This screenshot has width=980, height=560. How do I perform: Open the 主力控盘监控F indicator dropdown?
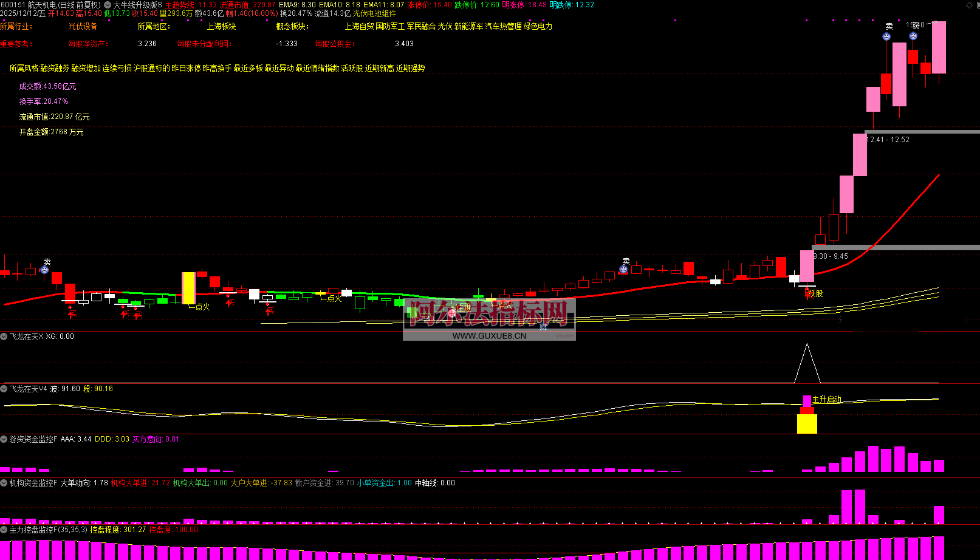(x=4, y=530)
